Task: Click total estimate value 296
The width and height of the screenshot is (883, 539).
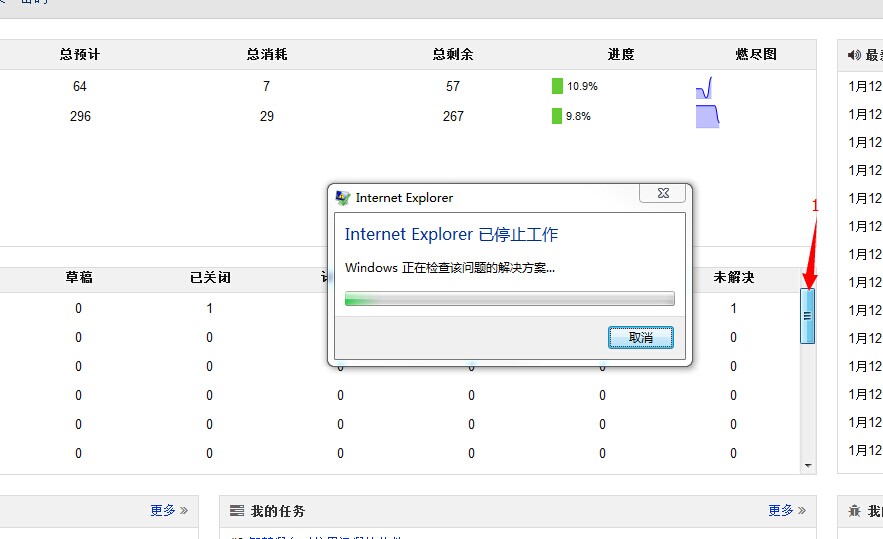Action: pyautogui.click(x=80, y=116)
